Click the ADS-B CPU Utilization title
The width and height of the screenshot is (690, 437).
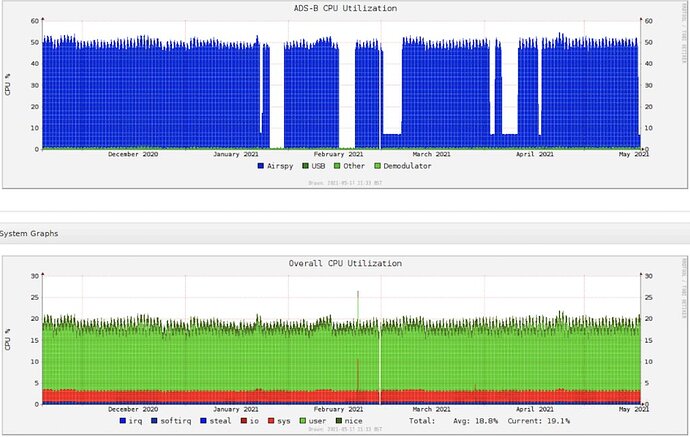click(345, 8)
